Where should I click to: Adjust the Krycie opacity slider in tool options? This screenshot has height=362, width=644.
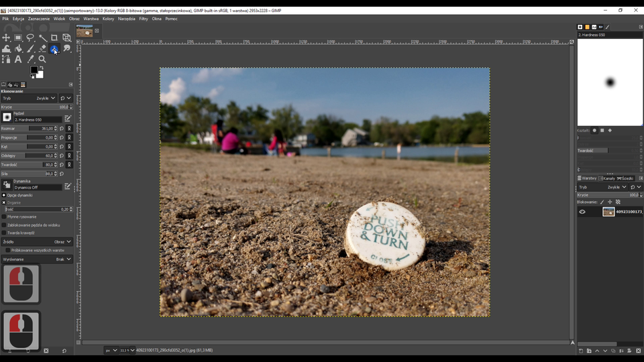coord(36,107)
